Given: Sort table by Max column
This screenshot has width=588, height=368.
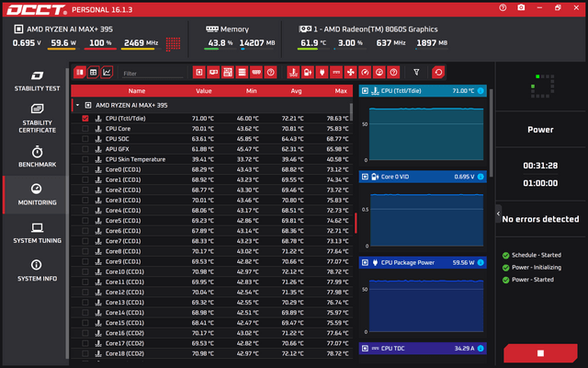Looking at the screenshot, I should (x=341, y=91).
